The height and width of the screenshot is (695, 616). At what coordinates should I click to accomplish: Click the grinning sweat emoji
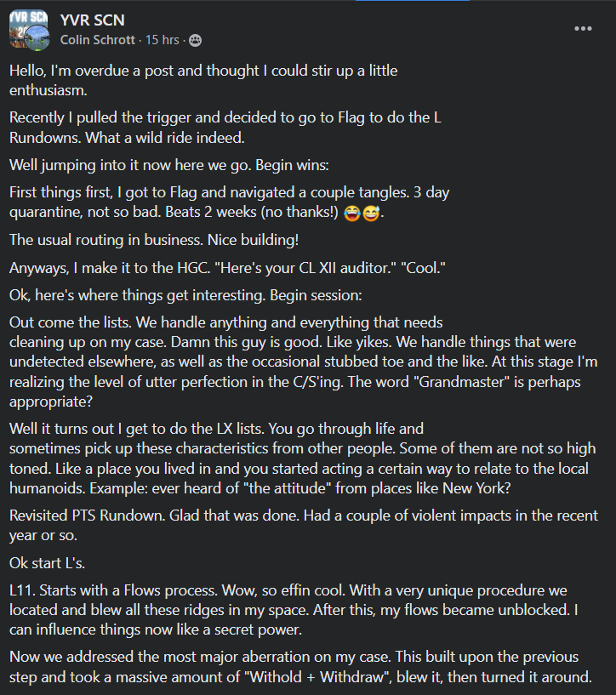pyautogui.click(x=371, y=214)
